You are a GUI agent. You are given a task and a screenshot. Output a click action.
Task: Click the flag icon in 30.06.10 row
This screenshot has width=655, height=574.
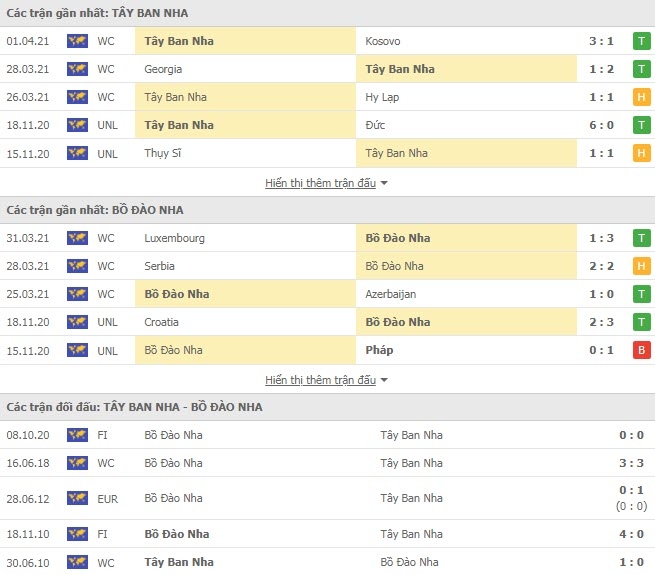77,562
